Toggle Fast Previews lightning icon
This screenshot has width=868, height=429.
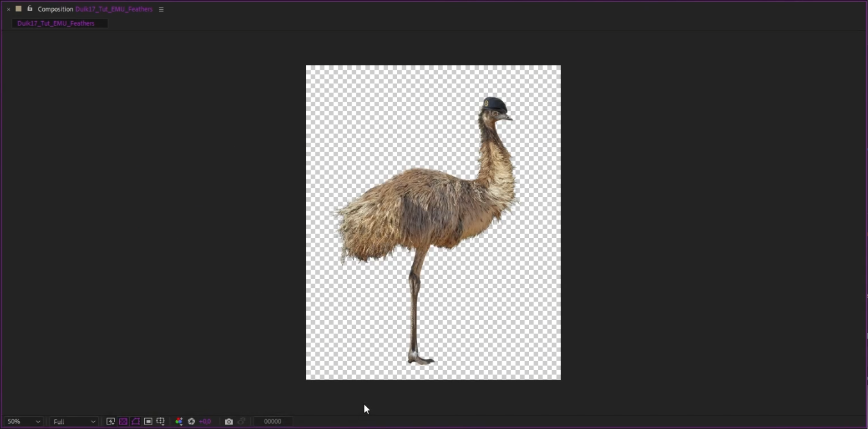(x=111, y=421)
